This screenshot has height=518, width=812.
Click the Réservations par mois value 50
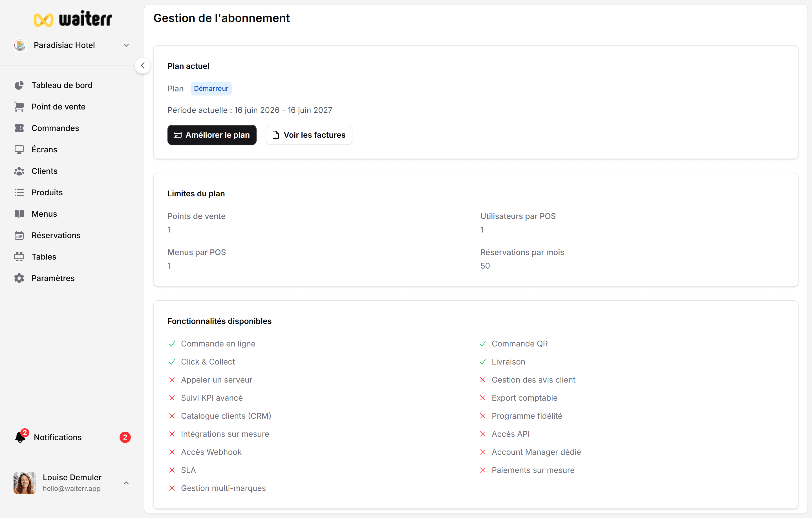485,265
